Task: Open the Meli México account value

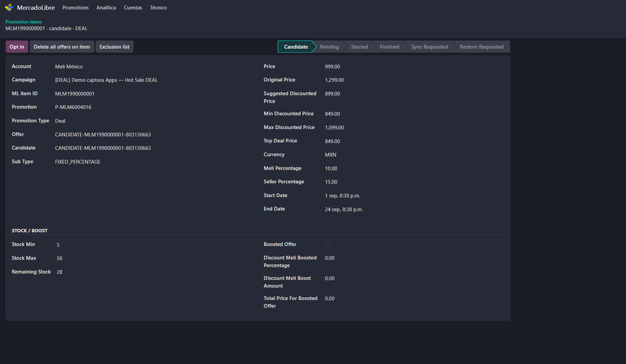Action: (68, 67)
